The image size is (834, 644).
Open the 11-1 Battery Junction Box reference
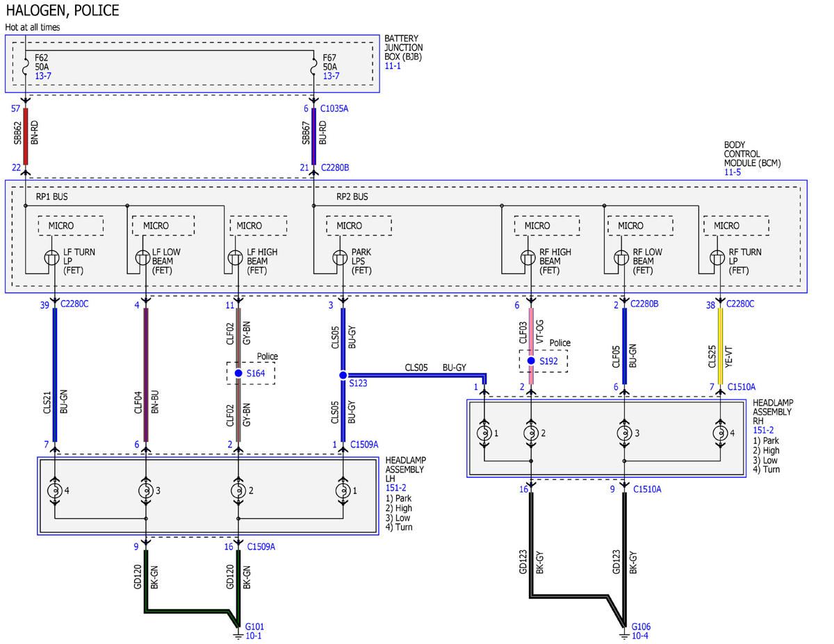pos(392,66)
